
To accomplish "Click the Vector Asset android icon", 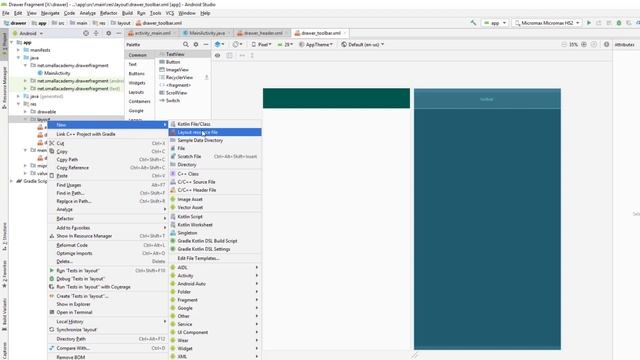I will [x=173, y=207].
